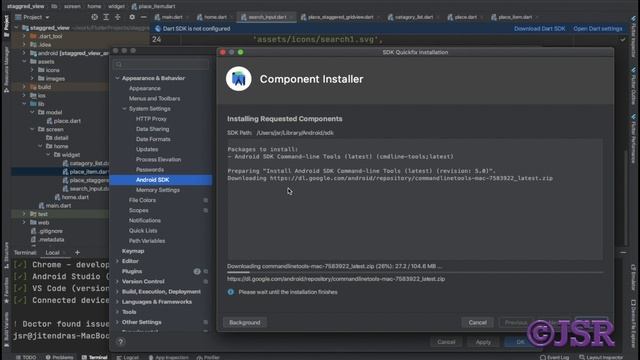The height and width of the screenshot is (360, 640).
Task: Click the Collapse All icon in Project toolbar
Action: [118, 17]
